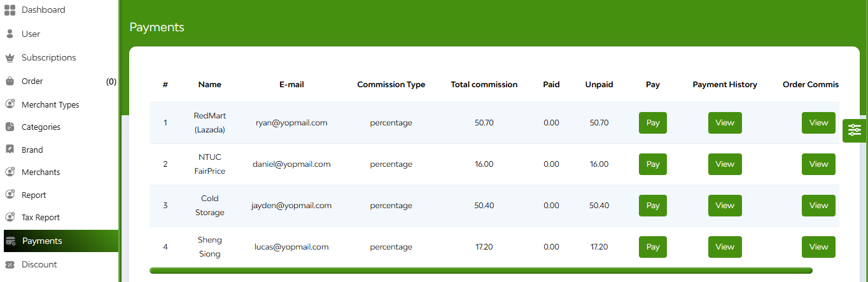
Task: View payment history for NTUC FairPrice
Action: tap(725, 164)
